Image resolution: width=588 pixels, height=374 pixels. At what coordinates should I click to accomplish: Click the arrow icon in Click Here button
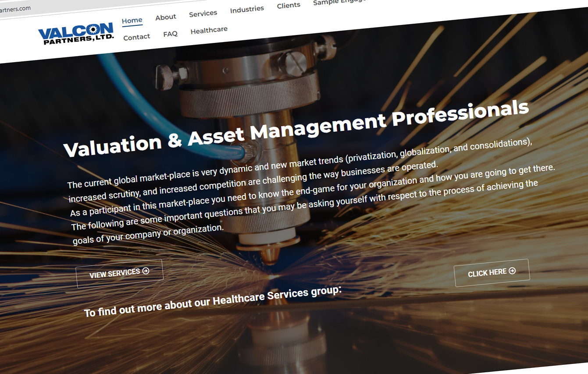tap(512, 271)
